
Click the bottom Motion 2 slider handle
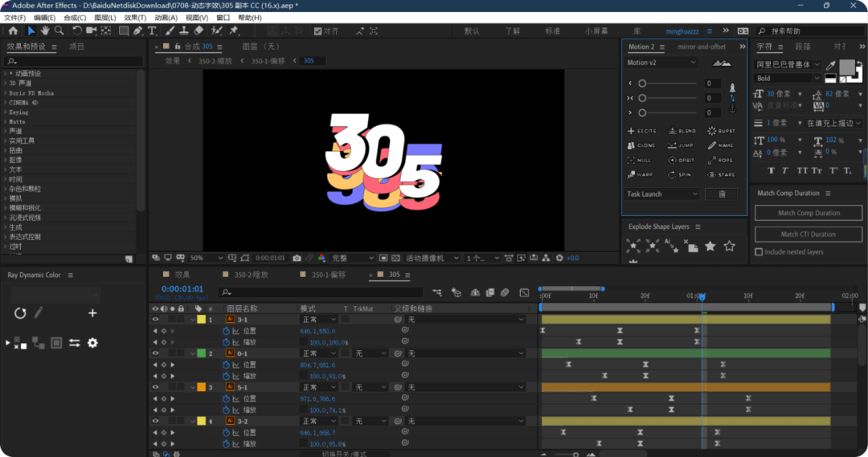[x=642, y=113]
